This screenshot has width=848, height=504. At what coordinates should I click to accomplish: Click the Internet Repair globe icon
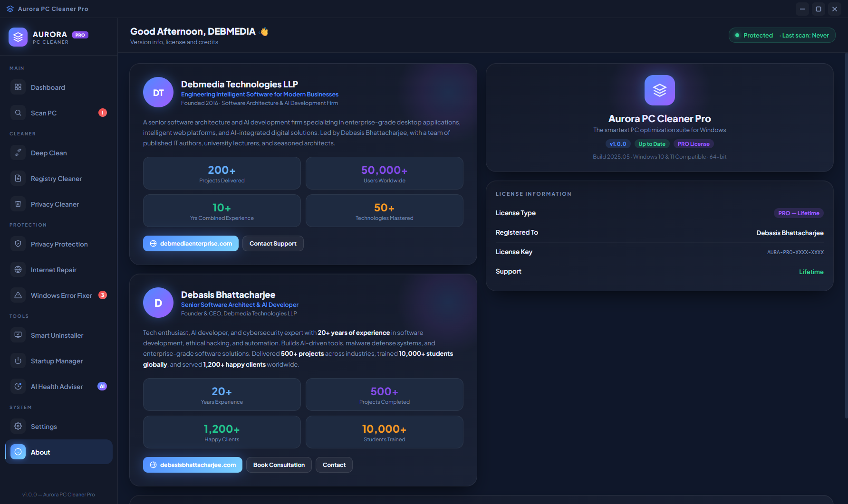point(18,269)
